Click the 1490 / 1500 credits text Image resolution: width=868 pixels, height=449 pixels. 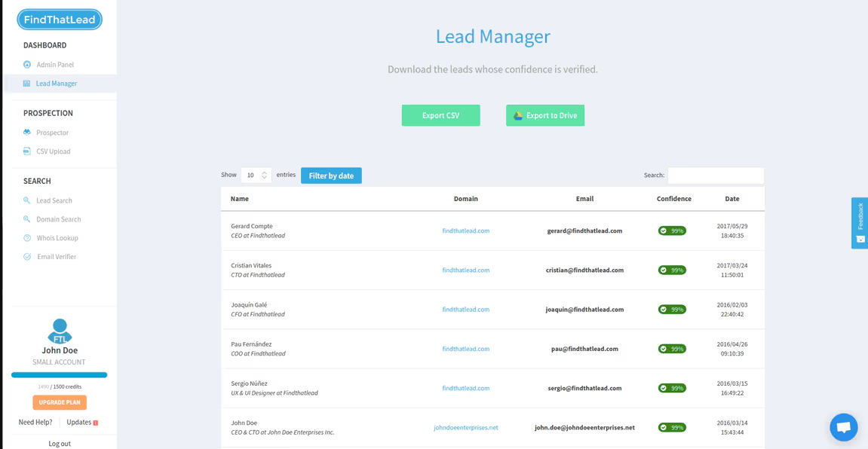pyautogui.click(x=60, y=386)
